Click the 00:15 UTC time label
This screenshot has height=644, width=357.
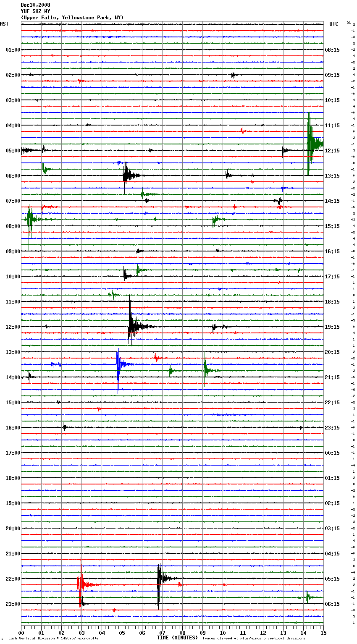click(x=332, y=453)
